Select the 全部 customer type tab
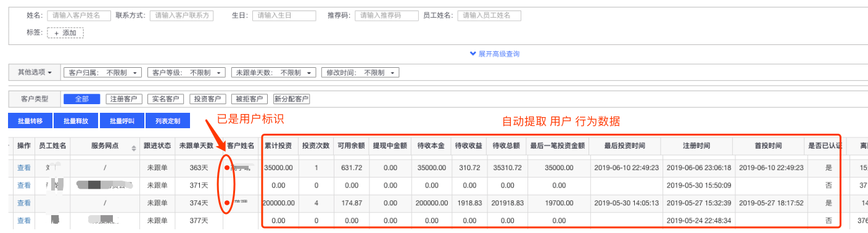The height and width of the screenshot is (233, 868). tap(82, 99)
